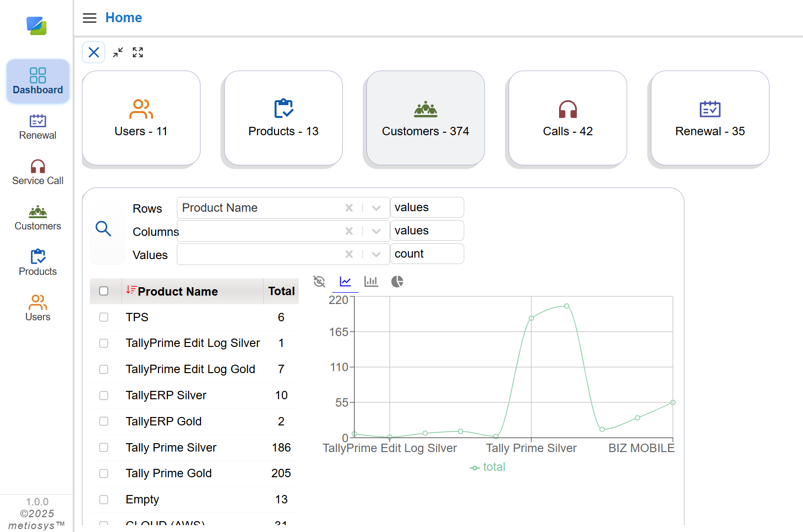Click the blue X close icon
Viewport: 803px width, 532px height.
coord(94,52)
